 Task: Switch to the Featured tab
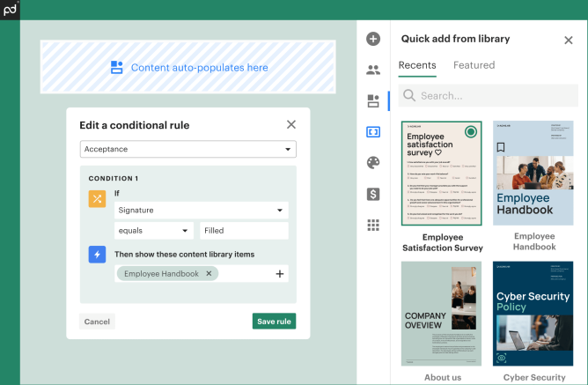(x=474, y=65)
